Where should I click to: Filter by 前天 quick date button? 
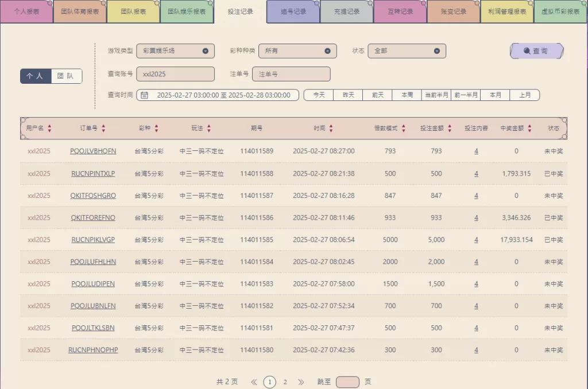378,95
